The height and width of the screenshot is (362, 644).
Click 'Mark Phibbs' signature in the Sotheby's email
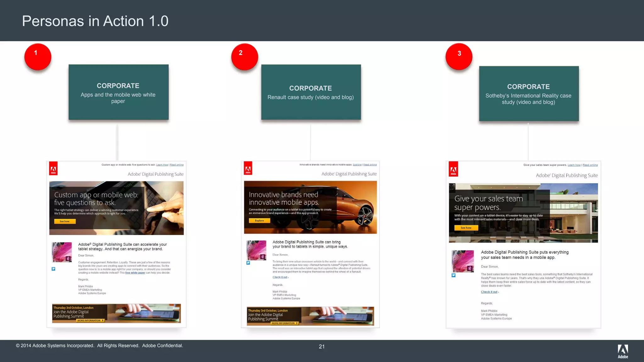[489, 311]
